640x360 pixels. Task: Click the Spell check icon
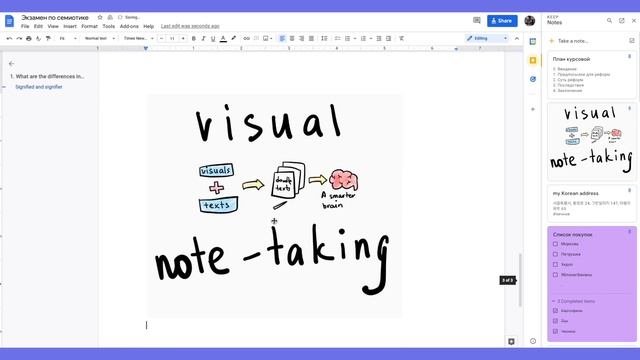(x=38, y=38)
